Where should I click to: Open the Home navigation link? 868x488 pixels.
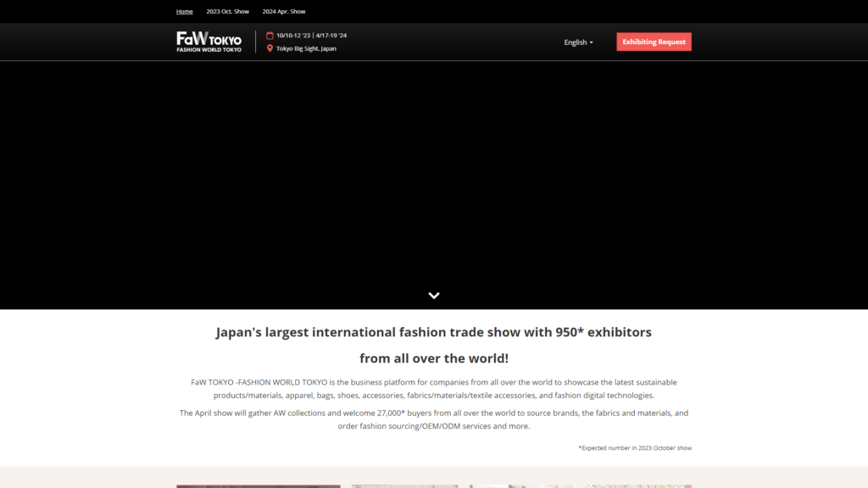click(184, 11)
